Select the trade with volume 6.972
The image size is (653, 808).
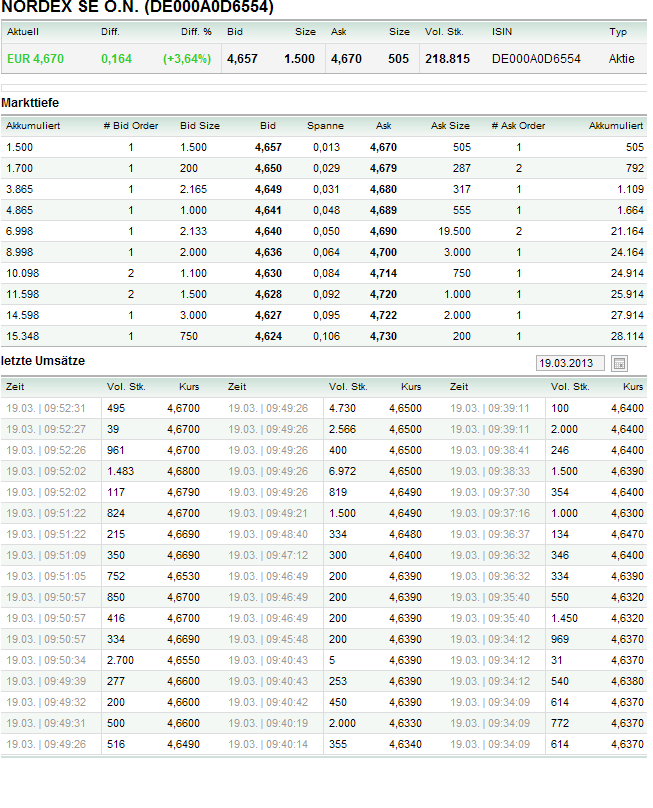pos(342,471)
